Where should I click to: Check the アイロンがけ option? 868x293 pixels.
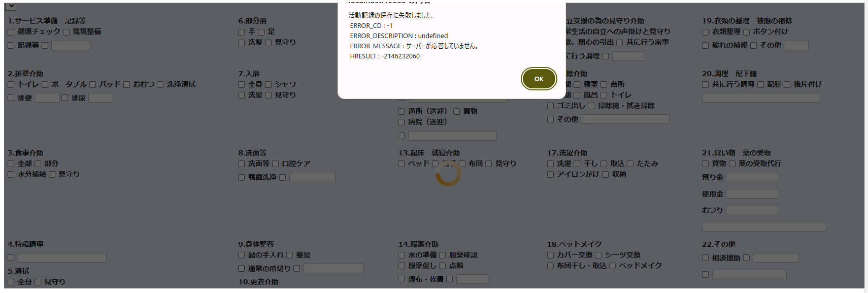pos(551,175)
